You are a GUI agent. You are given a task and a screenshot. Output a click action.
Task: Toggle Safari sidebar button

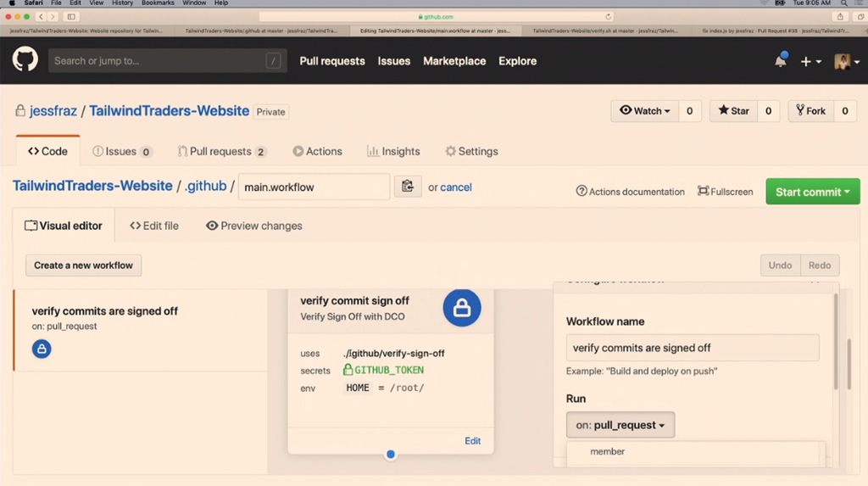(71, 17)
